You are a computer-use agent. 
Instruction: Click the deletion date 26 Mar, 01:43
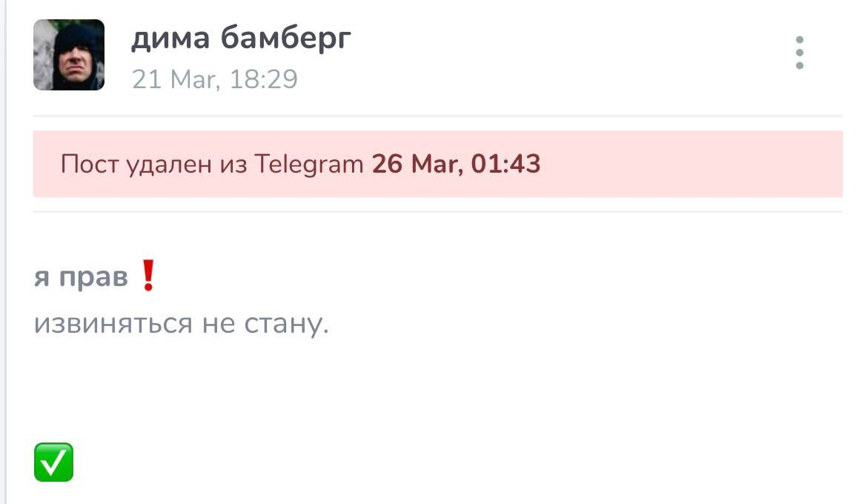[457, 164]
